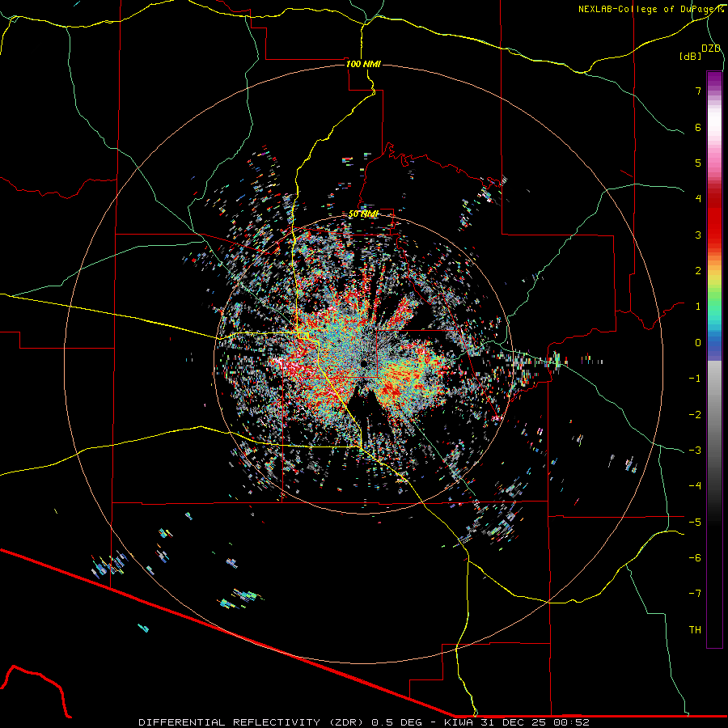Image resolution: width=728 pixels, height=728 pixels.
Task: Click the colorbar tick label -6
Action: 695,558
